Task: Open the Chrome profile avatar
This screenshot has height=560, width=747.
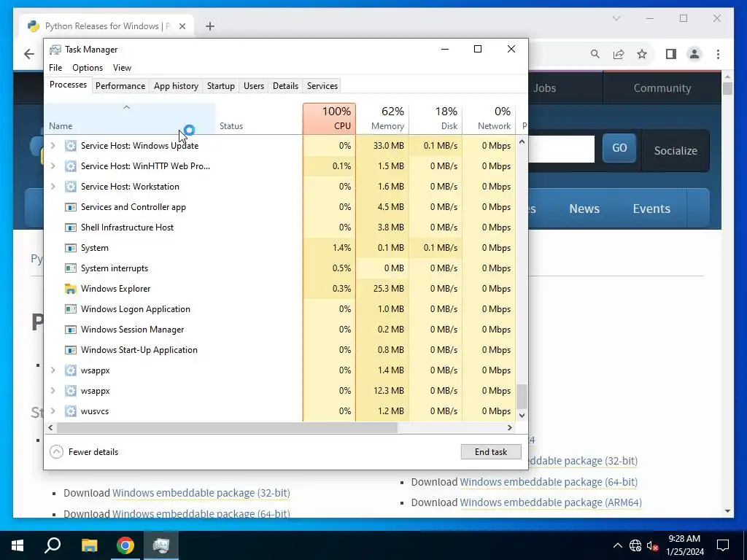Action: (x=694, y=54)
